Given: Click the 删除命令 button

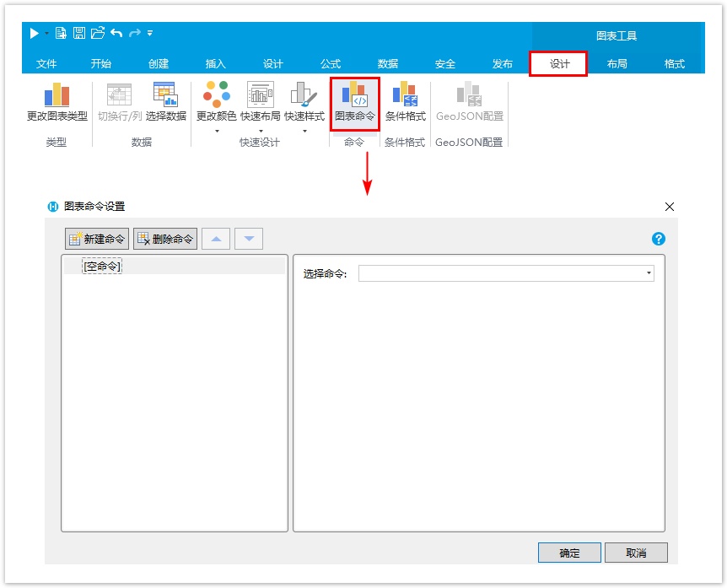Looking at the screenshot, I should tap(165, 239).
